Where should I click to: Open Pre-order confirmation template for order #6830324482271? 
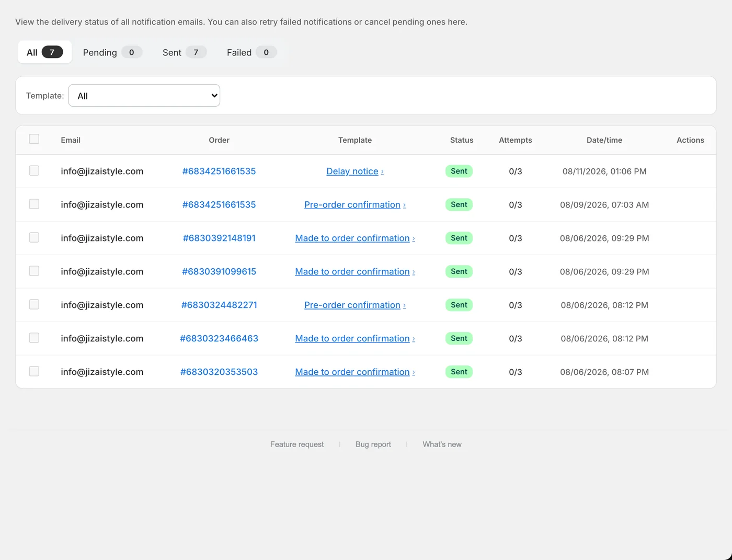click(355, 305)
